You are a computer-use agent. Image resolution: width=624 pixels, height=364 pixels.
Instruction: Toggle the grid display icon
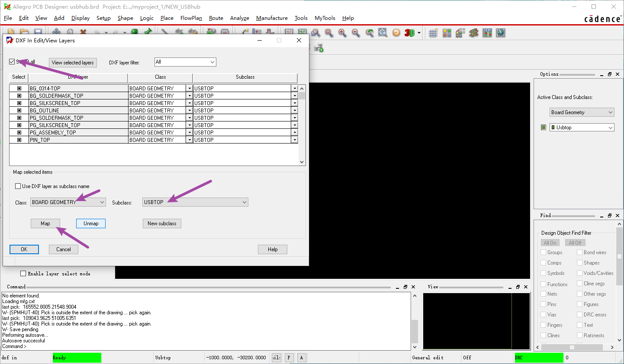point(434,33)
